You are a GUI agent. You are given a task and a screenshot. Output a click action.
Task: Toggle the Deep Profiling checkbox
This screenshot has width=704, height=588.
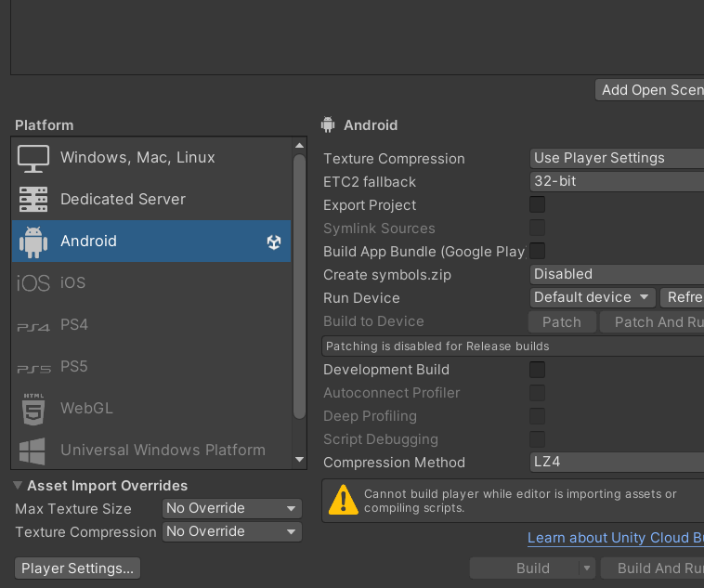coord(537,416)
